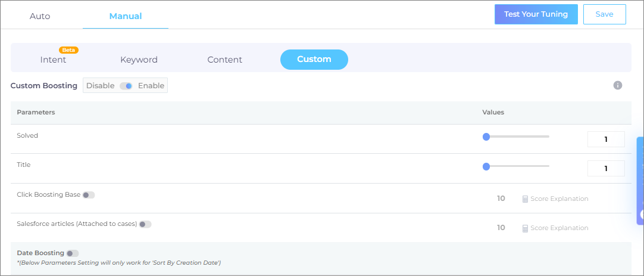The height and width of the screenshot is (276, 644).
Task: Select the Custom tab pill
Action: 314,60
